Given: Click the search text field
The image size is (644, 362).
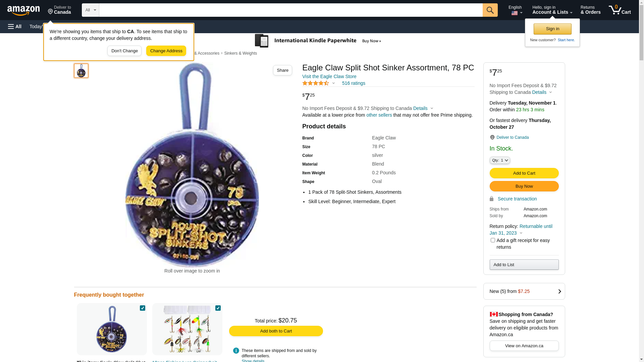Looking at the screenshot, I should 290,10.
